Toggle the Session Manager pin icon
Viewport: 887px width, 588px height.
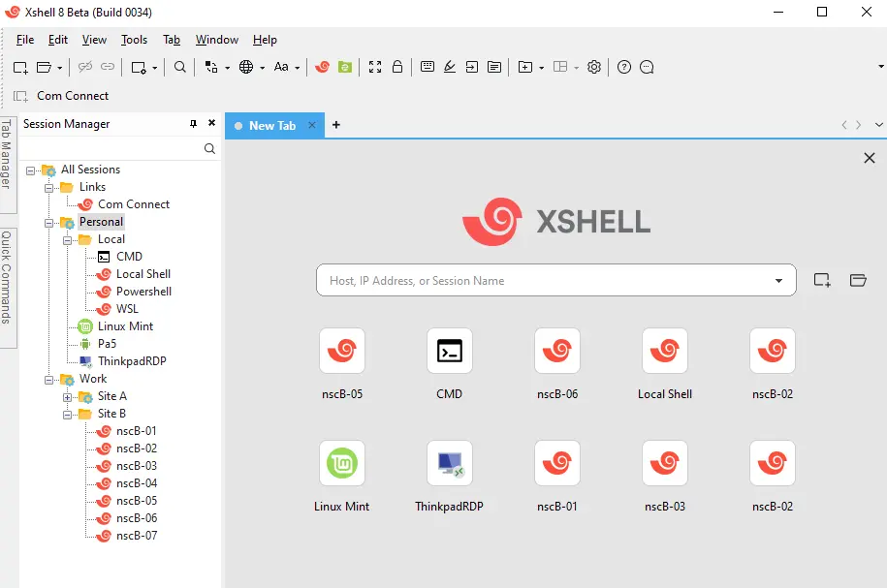pos(193,124)
